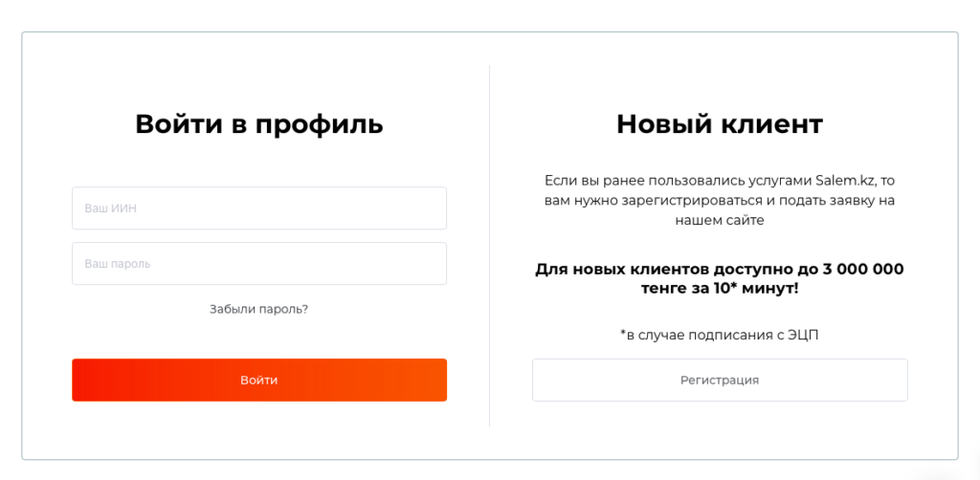Click the word "профиль" in the left heading

point(319,124)
